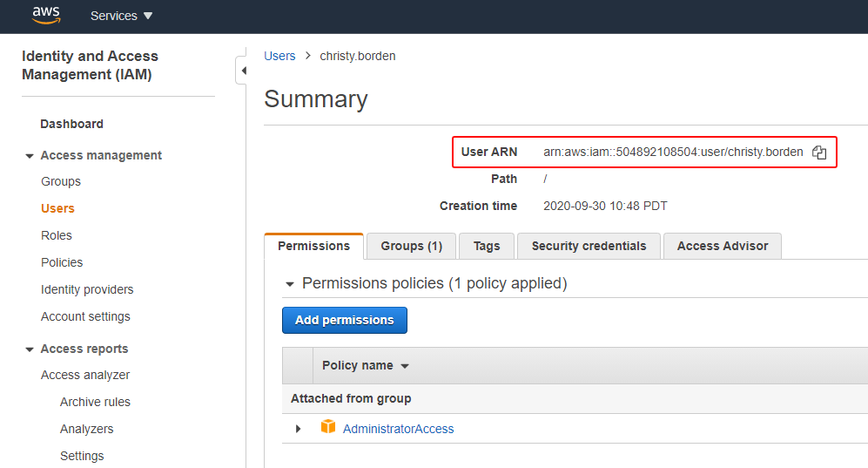Screen dimensions: 868x468
Task: Open the AdministratorAccess policy link
Action: (x=398, y=429)
